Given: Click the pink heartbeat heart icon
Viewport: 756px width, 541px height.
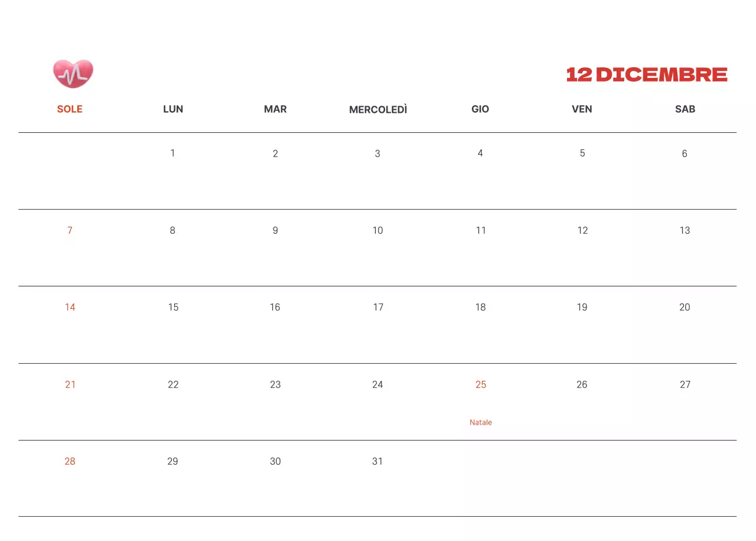Looking at the screenshot, I should point(73,74).
